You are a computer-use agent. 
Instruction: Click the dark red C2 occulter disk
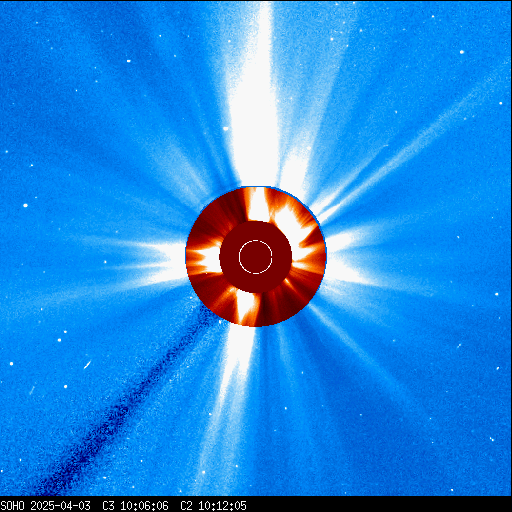[256, 257]
